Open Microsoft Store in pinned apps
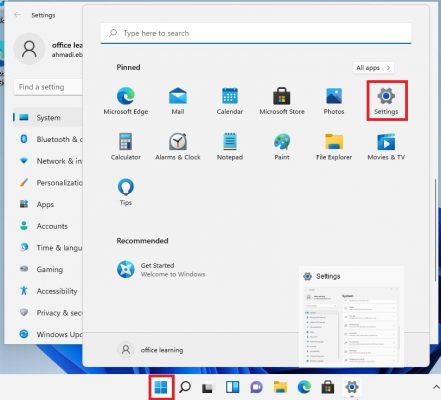 pyautogui.click(x=282, y=101)
